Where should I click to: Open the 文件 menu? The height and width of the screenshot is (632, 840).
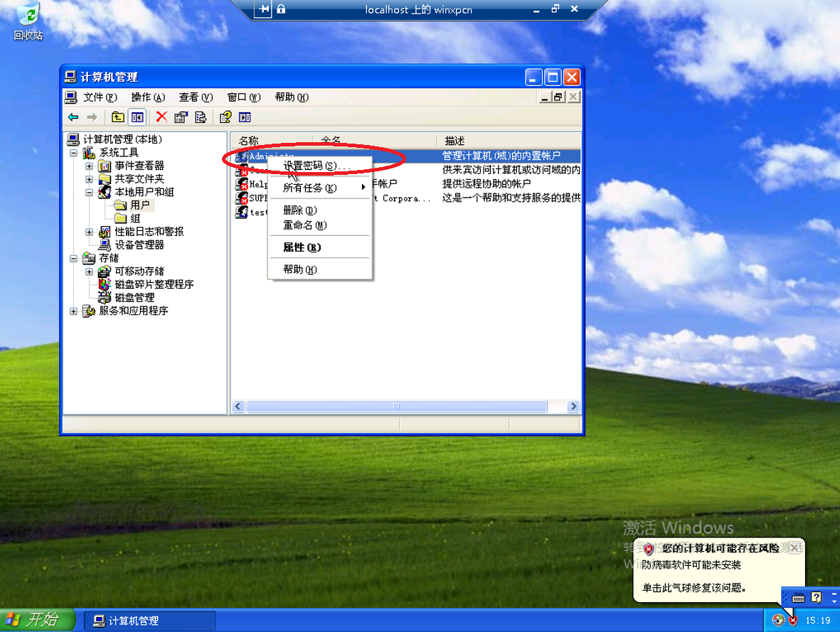100,97
